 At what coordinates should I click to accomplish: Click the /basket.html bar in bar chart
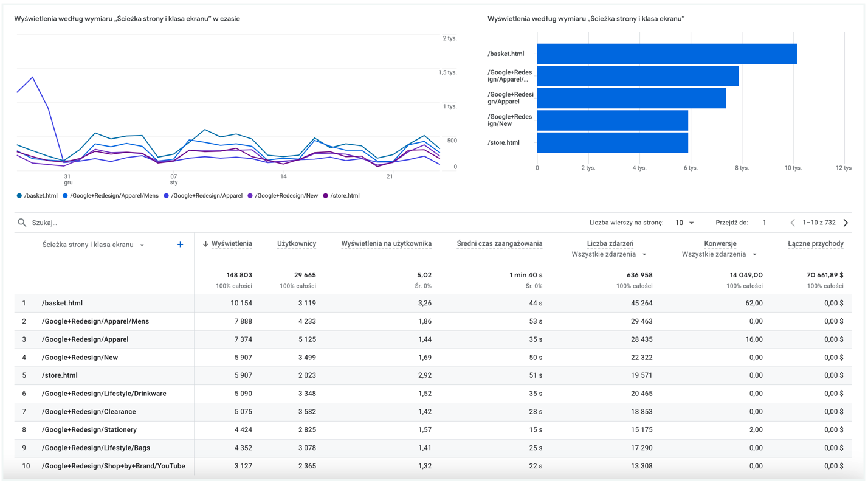click(666, 54)
